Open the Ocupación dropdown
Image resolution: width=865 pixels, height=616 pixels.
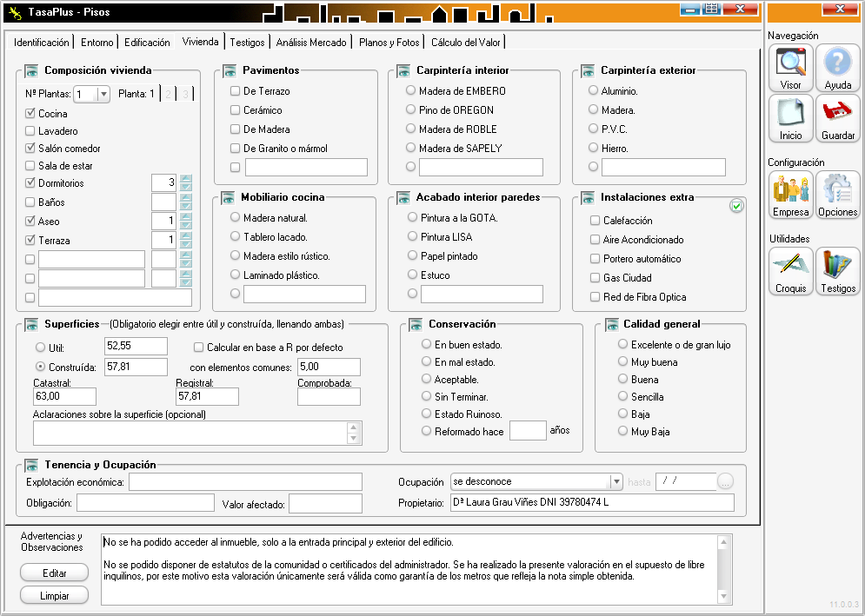pyautogui.click(x=616, y=481)
